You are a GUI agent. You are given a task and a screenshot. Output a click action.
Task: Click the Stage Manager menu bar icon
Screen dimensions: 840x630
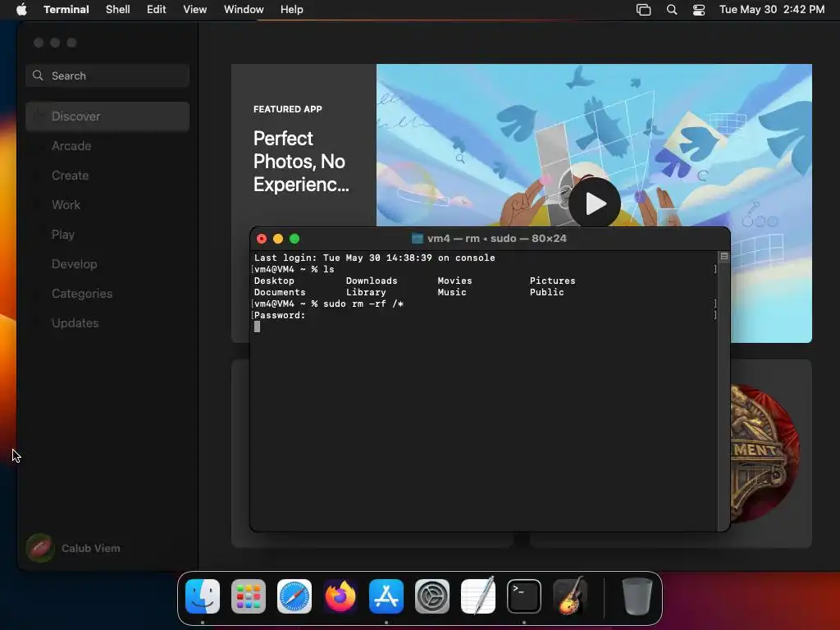click(x=643, y=10)
